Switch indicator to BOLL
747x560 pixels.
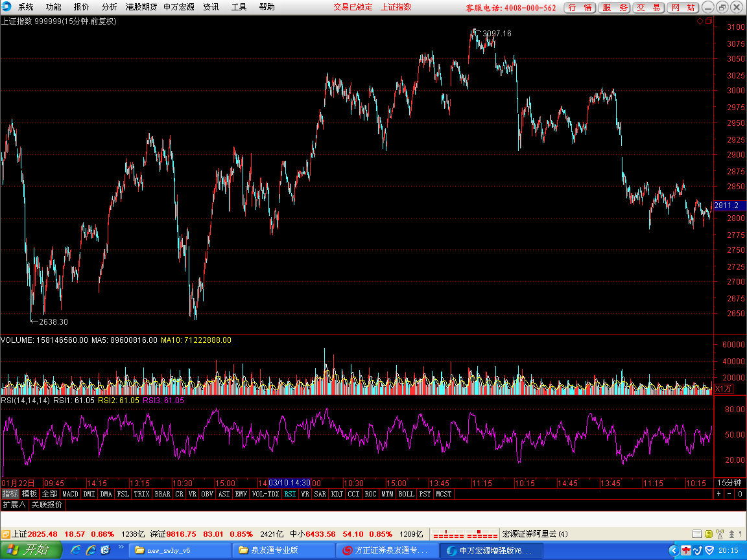pos(407,494)
